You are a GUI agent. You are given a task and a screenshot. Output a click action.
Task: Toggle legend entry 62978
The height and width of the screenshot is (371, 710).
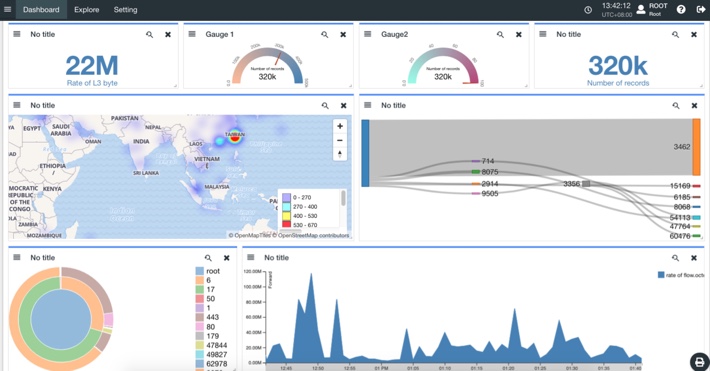(x=211, y=364)
